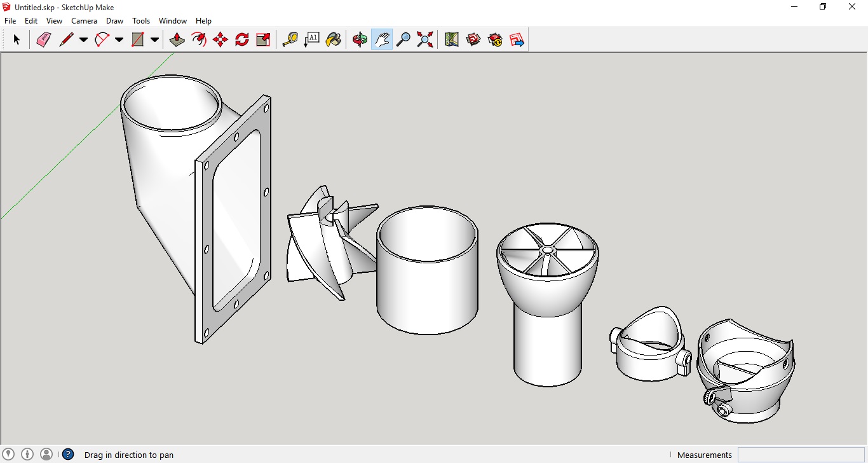This screenshot has width=868, height=463.
Task: Open the Instructor help question-mark icon
Action: click(68, 454)
